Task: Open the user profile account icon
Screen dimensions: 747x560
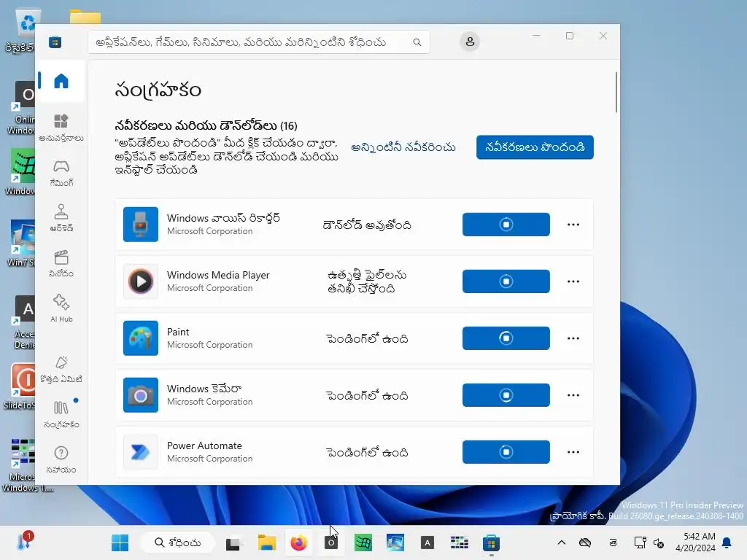Action: (x=470, y=42)
